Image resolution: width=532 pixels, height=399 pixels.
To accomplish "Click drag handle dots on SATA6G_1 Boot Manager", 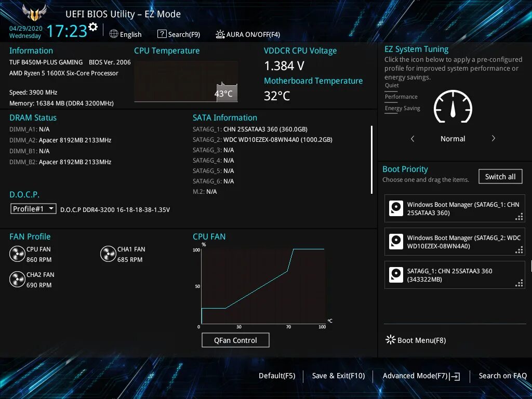I will (x=519, y=217).
